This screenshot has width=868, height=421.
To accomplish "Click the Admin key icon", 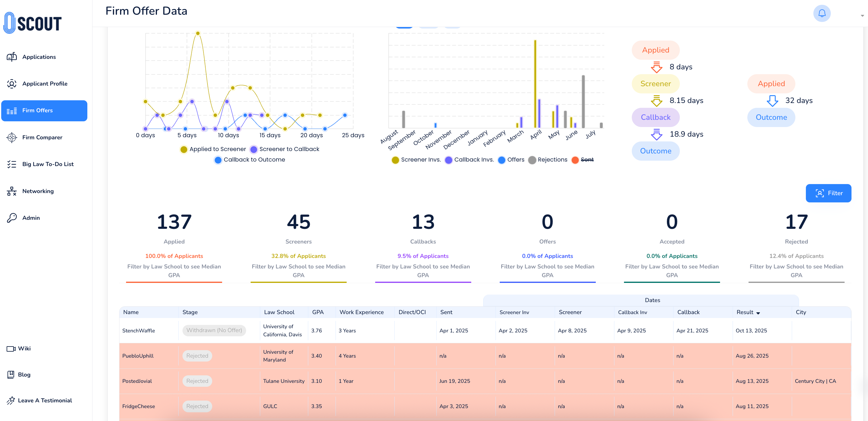I will 12,218.
